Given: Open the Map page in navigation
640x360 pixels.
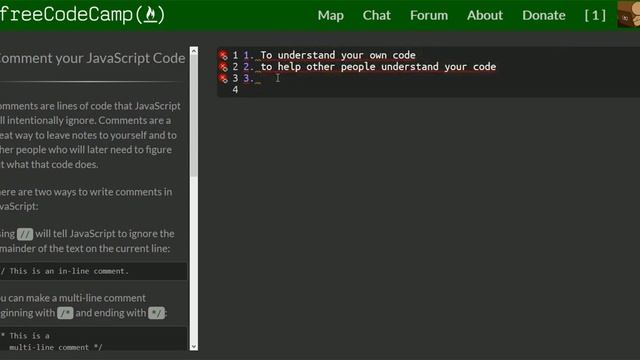Looking at the screenshot, I should click(331, 16).
